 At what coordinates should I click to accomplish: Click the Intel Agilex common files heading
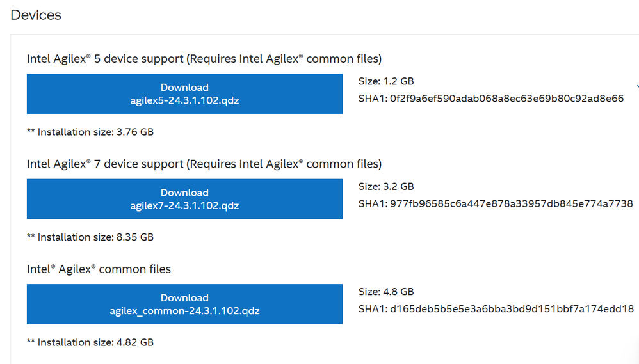pyautogui.click(x=99, y=269)
